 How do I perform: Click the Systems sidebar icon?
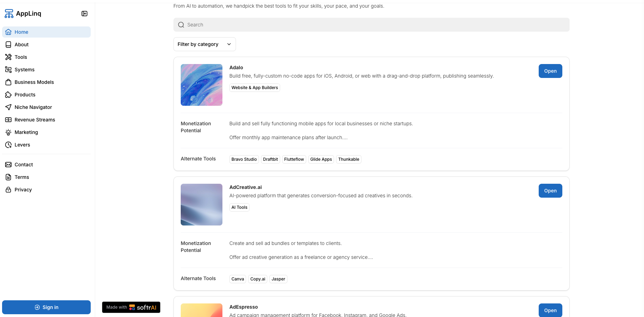click(8, 70)
